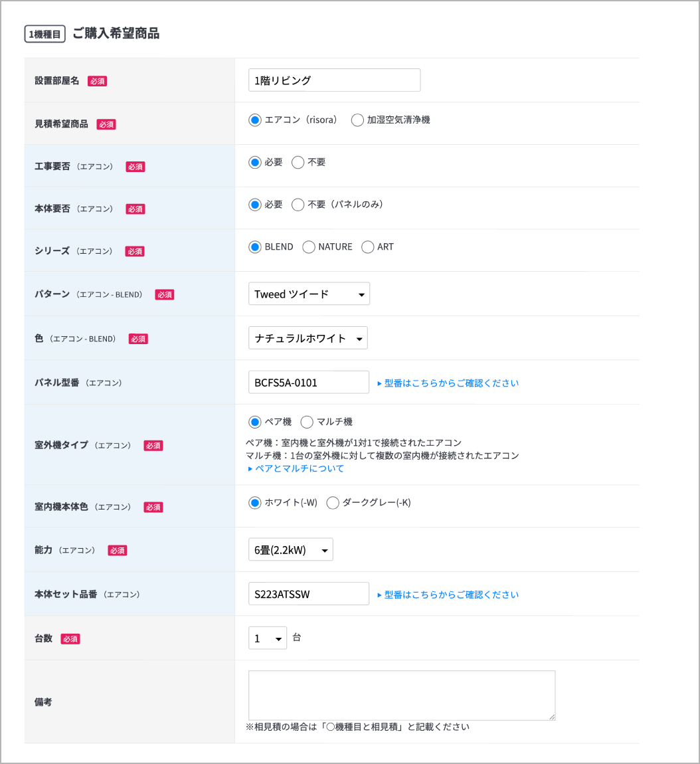Choose 不要 for 工事要否
This screenshot has width=700, height=764.
(298, 163)
